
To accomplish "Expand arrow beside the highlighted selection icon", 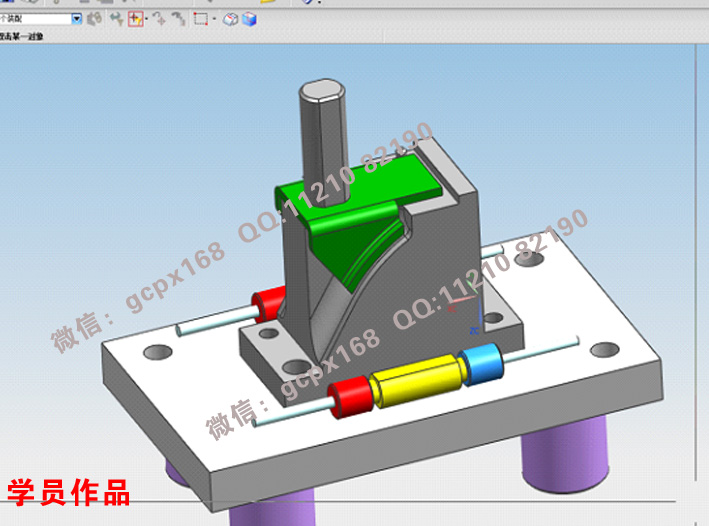I will [146, 19].
